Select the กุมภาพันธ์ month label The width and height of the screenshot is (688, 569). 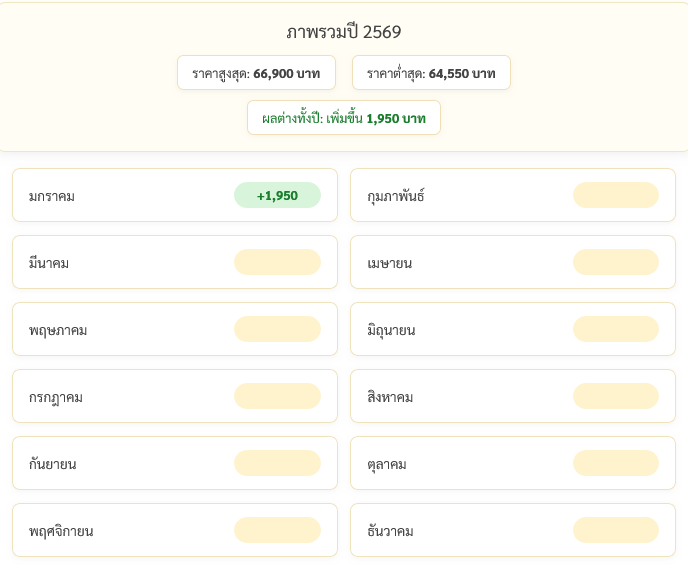click(x=396, y=196)
